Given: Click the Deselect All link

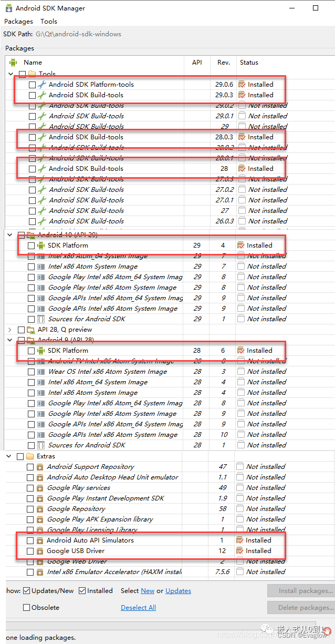Looking at the screenshot, I should pos(138,607).
